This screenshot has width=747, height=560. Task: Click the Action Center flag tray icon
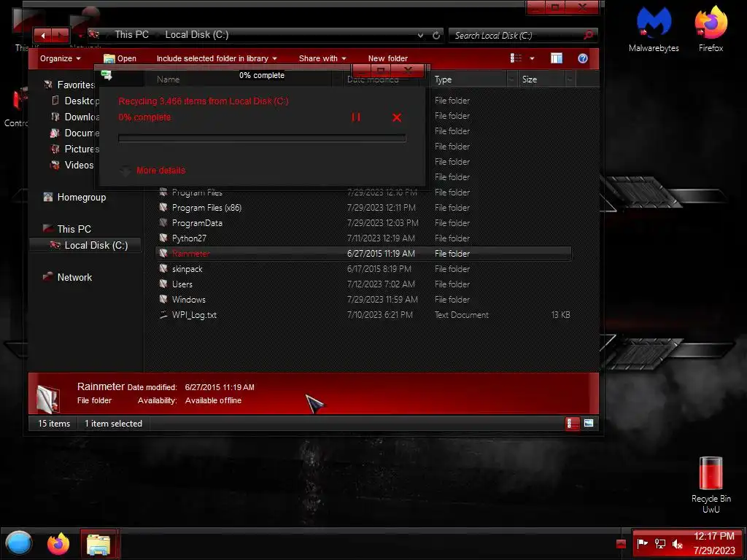[x=642, y=543]
